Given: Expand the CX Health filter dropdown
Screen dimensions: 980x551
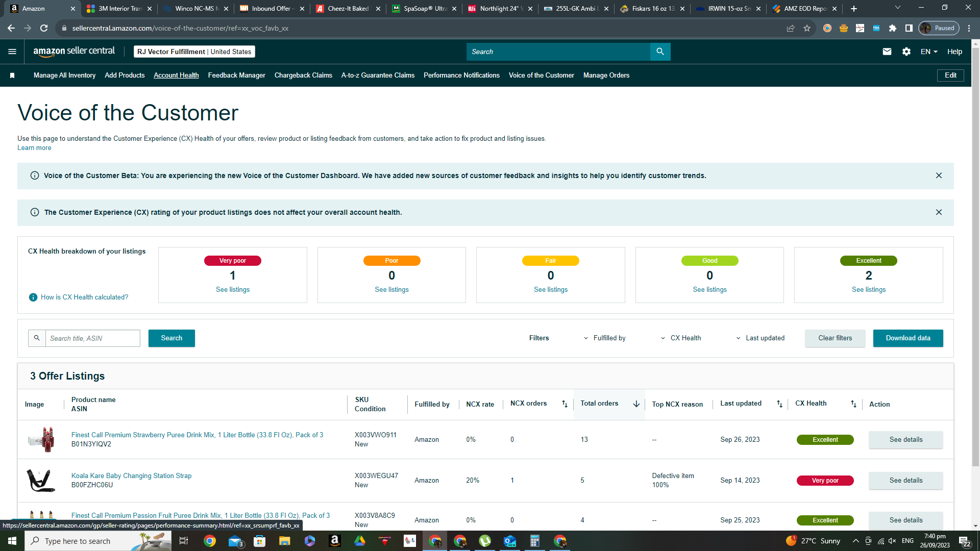Looking at the screenshot, I should 681,338.
